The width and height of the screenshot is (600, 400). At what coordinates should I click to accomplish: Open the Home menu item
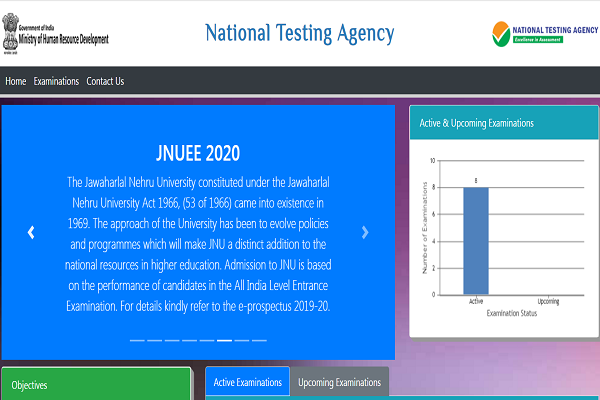coord(16,81)
